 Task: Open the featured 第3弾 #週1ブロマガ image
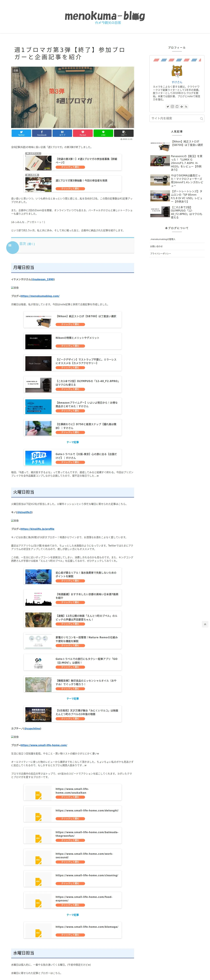[x=72, y=97]
